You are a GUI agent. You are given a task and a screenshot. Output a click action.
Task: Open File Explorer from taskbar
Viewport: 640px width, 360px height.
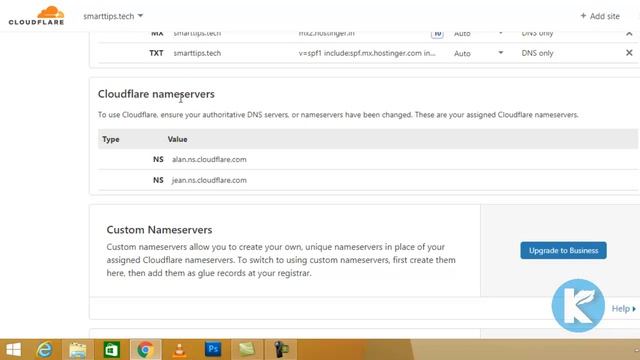78,350
